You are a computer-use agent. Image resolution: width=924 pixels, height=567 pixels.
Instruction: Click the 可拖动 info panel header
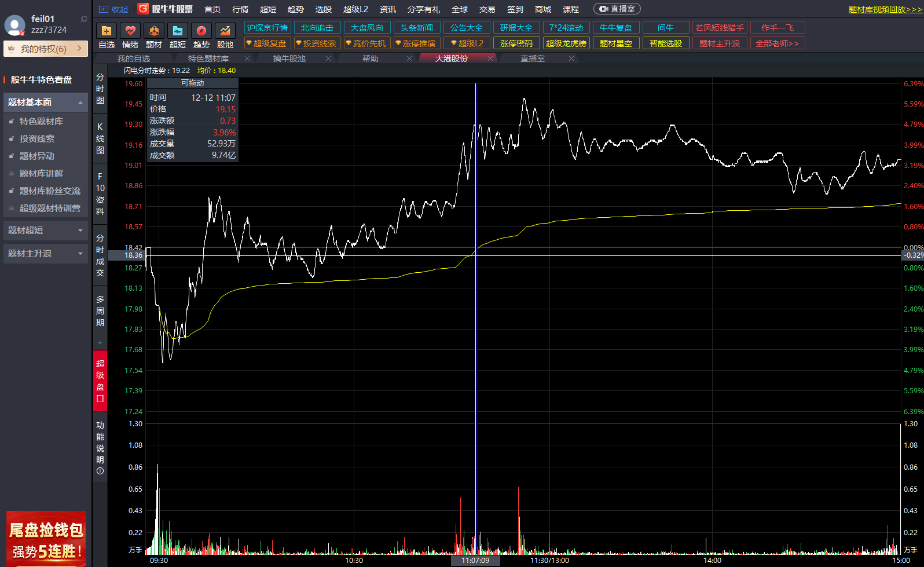tap(192, 83)
